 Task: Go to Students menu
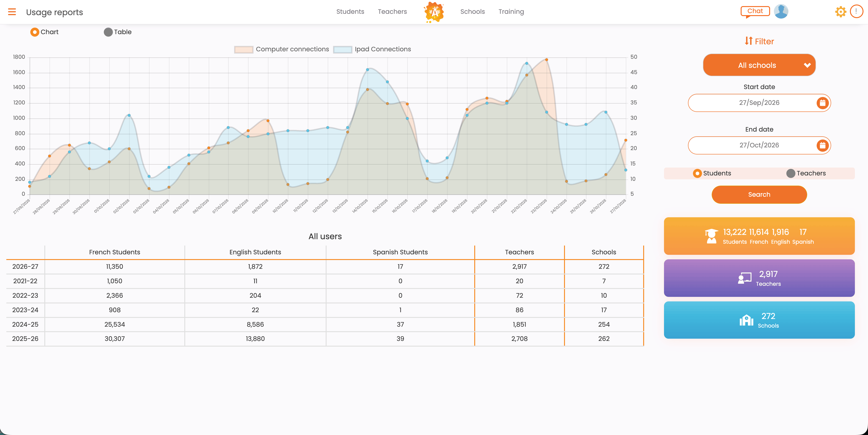tap(350, 12)
